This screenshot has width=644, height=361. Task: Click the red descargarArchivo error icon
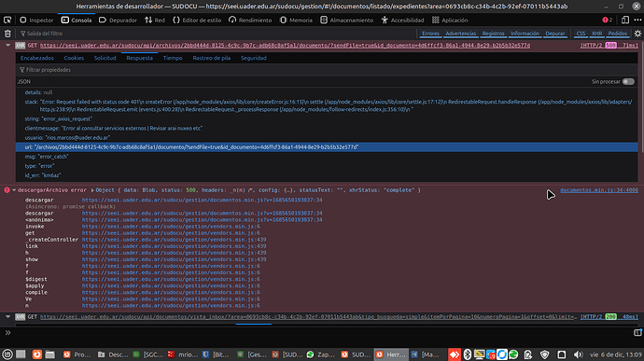pyautogui.click(x=7, y=190)
